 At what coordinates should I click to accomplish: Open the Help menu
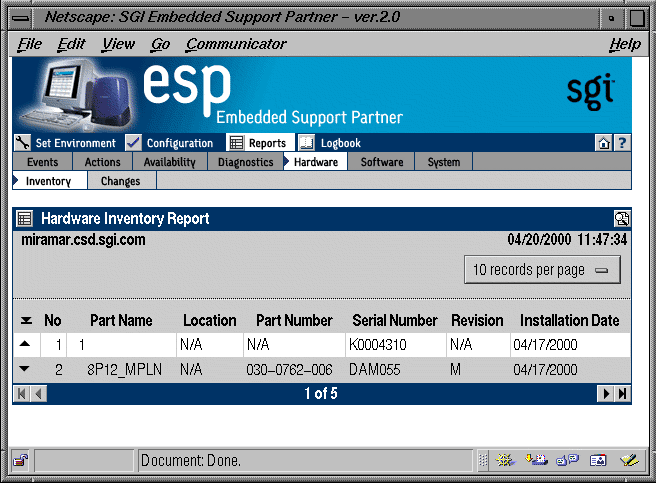click(x=625, y=44)
